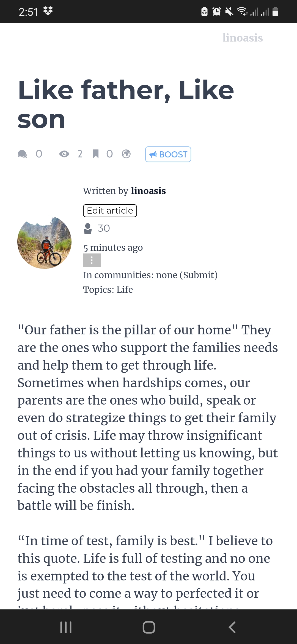Open the linoasis header link
This screenshot has height=644, width=297.
click(243, 38)
